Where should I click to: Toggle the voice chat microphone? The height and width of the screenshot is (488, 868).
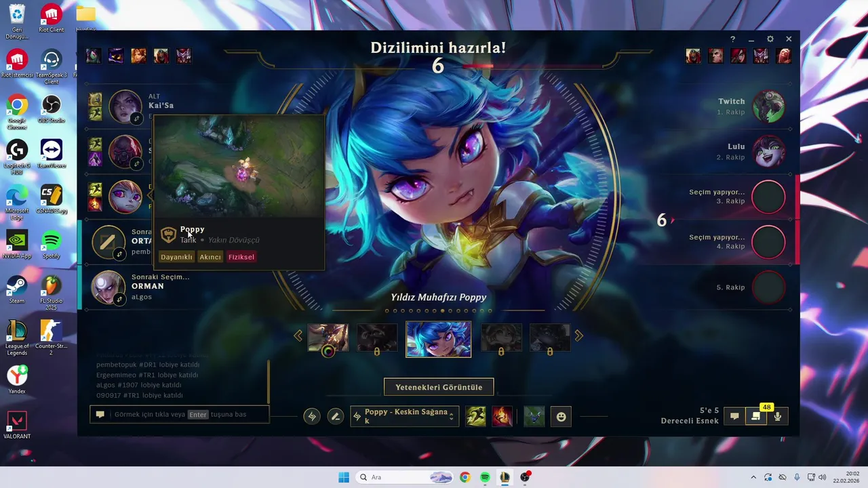point(778,416)
